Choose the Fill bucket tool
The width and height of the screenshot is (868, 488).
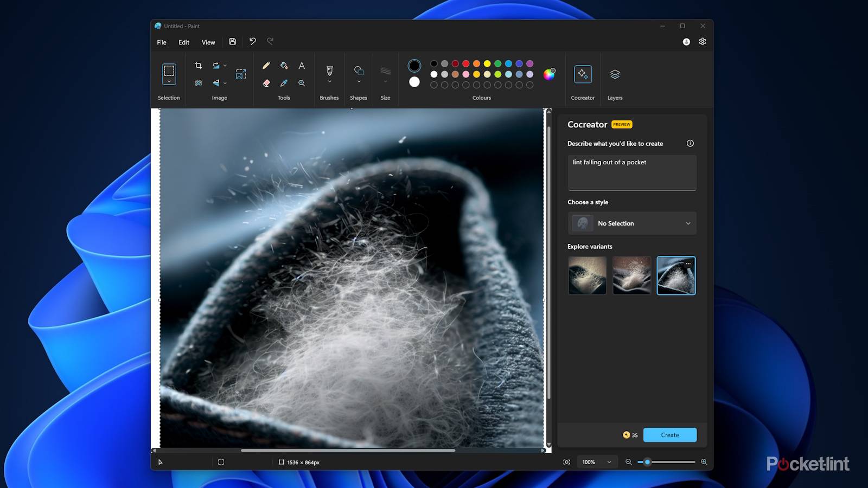coord(284,66)
